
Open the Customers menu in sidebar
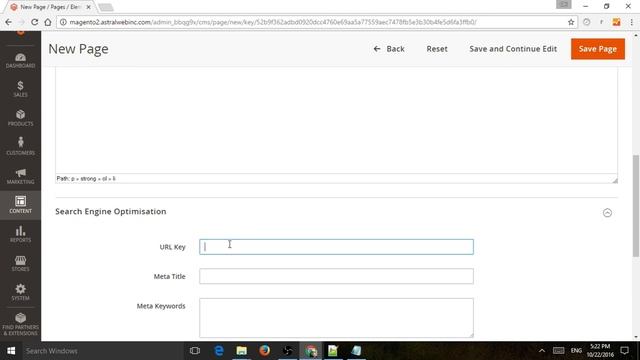coord(20,147)
